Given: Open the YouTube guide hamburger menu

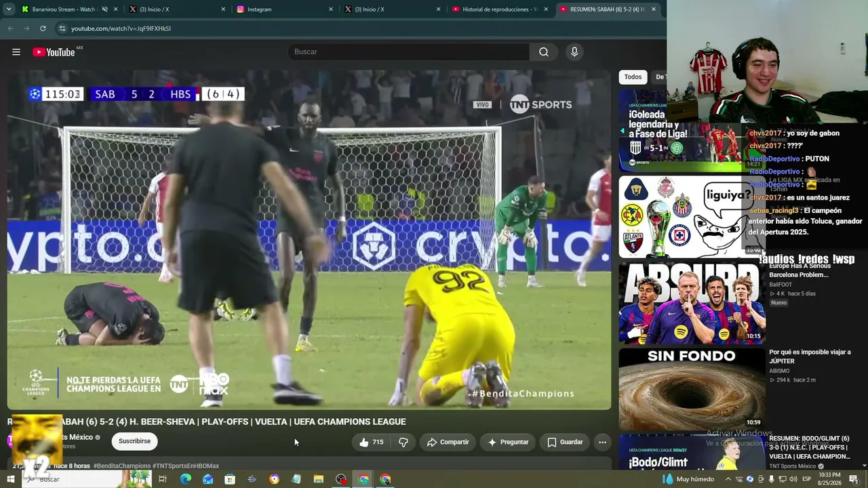Looking at the screenshot, I should tap(16, 52).
